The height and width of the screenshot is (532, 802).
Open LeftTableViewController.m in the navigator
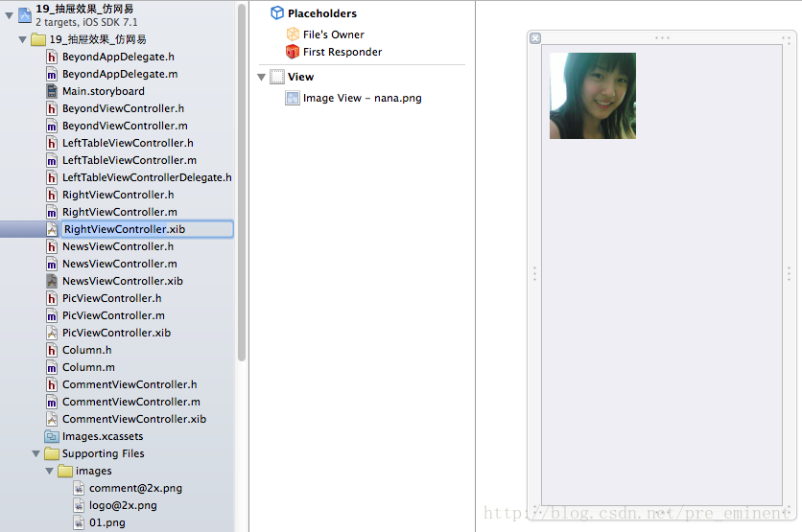[129, 160]
